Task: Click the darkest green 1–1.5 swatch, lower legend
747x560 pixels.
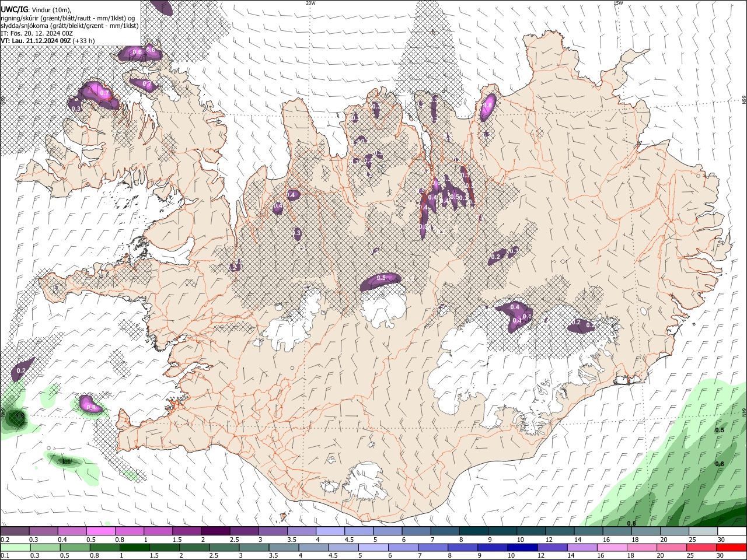Action: [134, 547]
